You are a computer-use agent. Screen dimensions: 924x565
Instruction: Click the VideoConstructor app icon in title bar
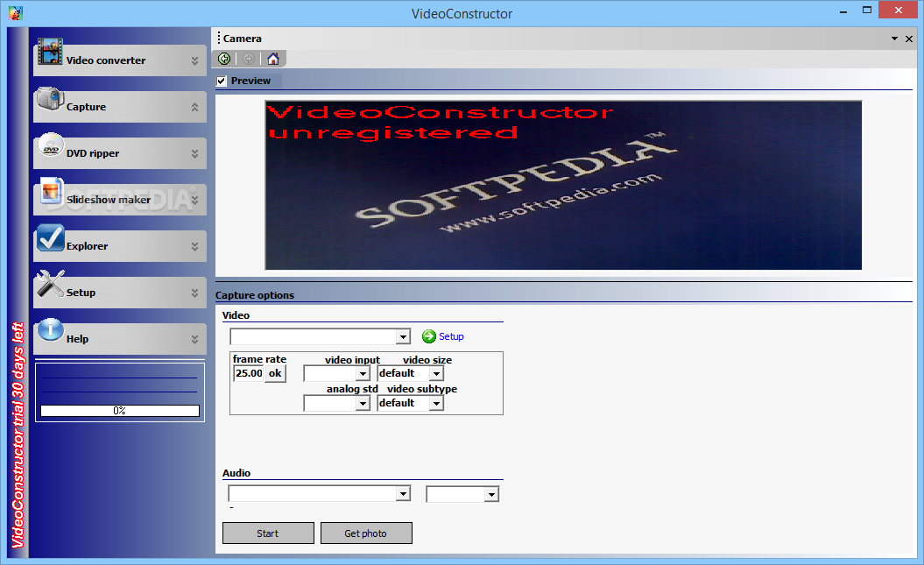point(16,13)
